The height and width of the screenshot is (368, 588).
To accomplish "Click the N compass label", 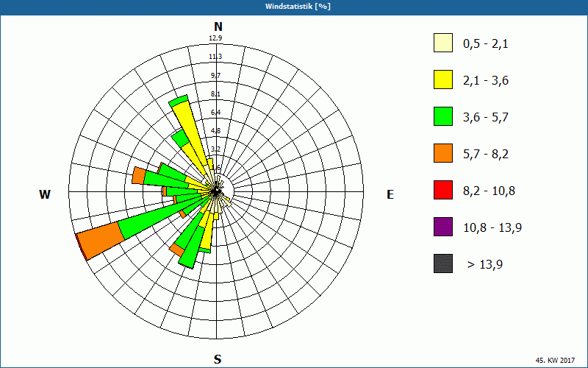I will pos(218,26).
